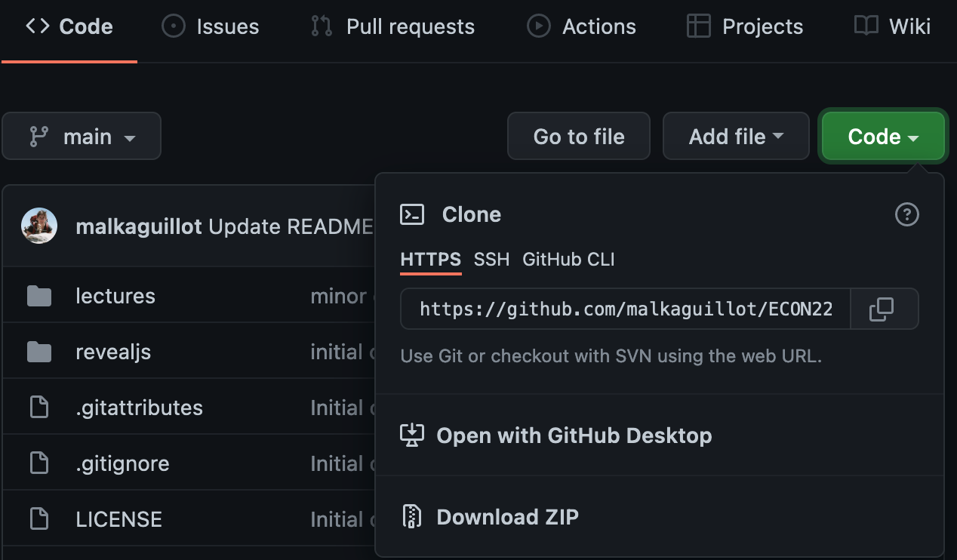
Task: Click the lectures folder icon
Action: point(39,296)
